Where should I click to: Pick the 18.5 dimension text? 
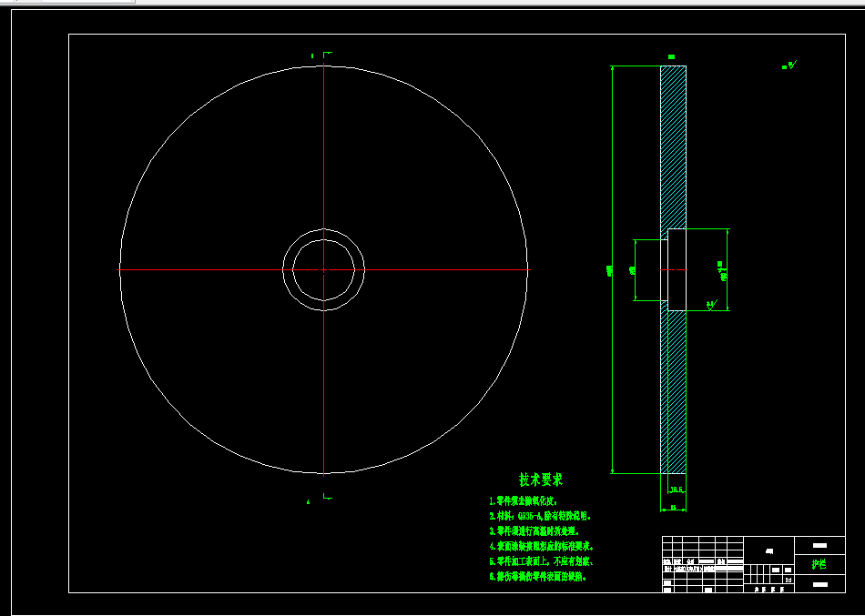677,490
